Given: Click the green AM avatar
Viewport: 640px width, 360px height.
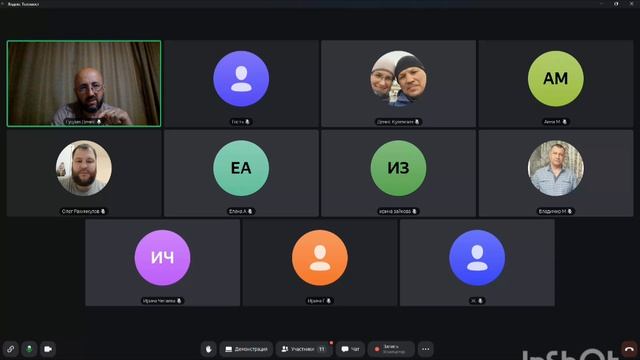Looking at the screenshot, I should click(x=556, y=78).
